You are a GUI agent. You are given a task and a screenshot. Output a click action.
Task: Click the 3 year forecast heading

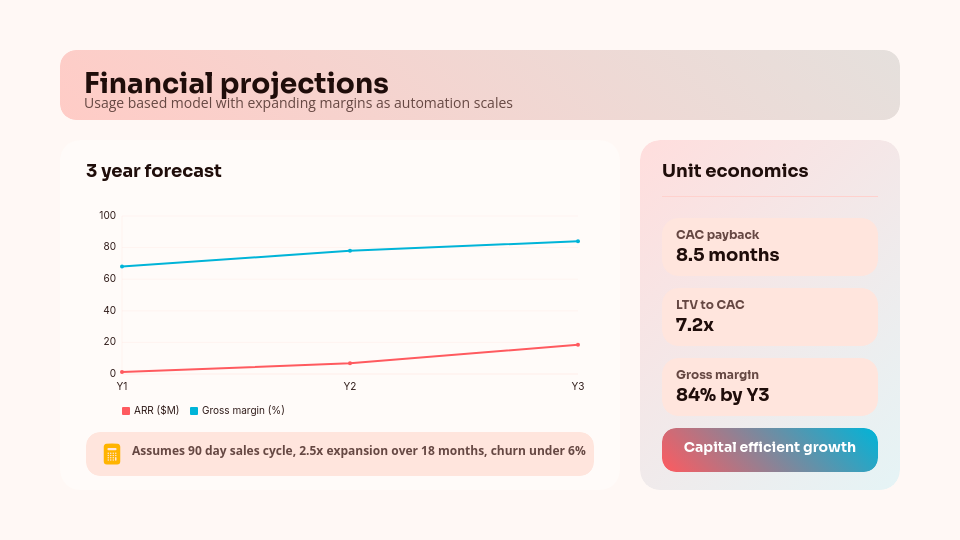coord(154,171)
